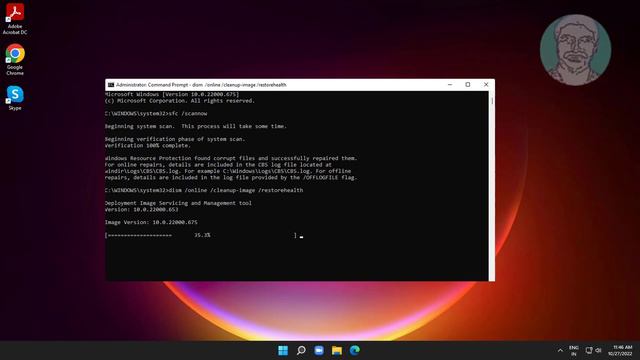Click 'Microsoft Windows [Version 10.0.22000.675]' line
This screenshot has width=640, height=360.
point(172,94)
